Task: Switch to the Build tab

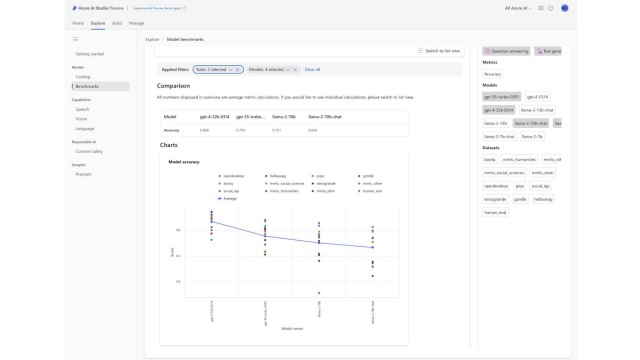Action: coord(117,23)
